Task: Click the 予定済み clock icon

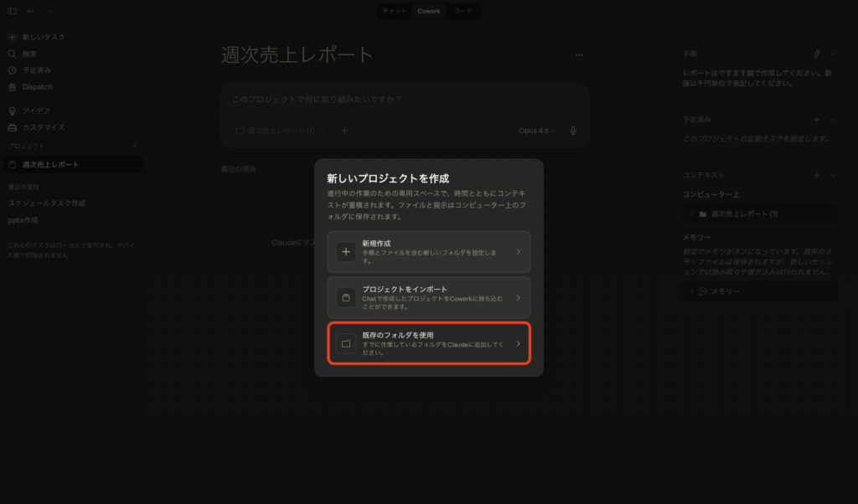Action: [x=11, y=70]
